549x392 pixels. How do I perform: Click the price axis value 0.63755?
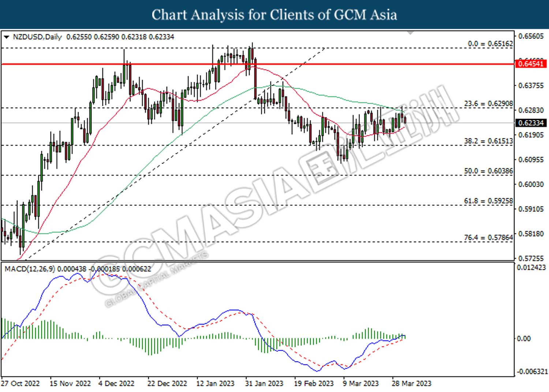[x=531, y=86]
